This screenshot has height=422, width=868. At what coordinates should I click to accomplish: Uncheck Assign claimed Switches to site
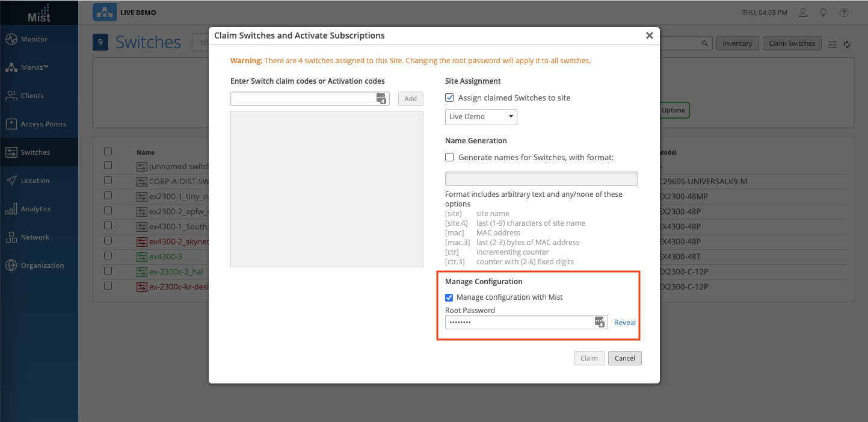(x=449, y=98)
